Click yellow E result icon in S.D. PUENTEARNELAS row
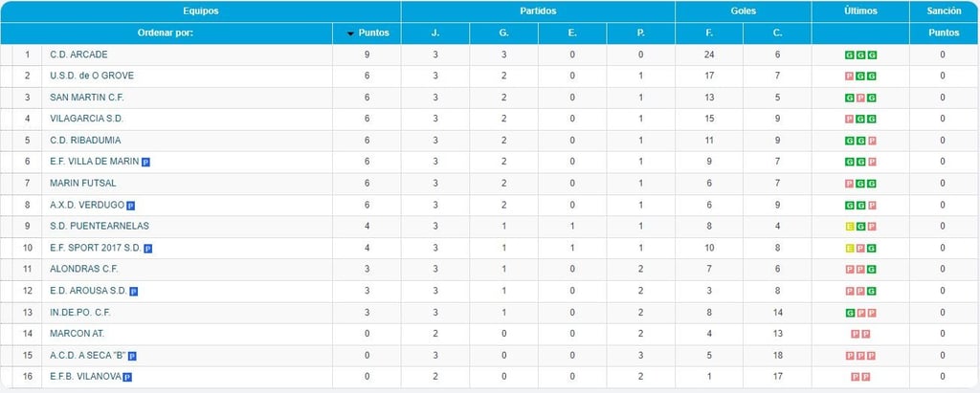This screenshot has width=980, height=393. click(850, 227)
